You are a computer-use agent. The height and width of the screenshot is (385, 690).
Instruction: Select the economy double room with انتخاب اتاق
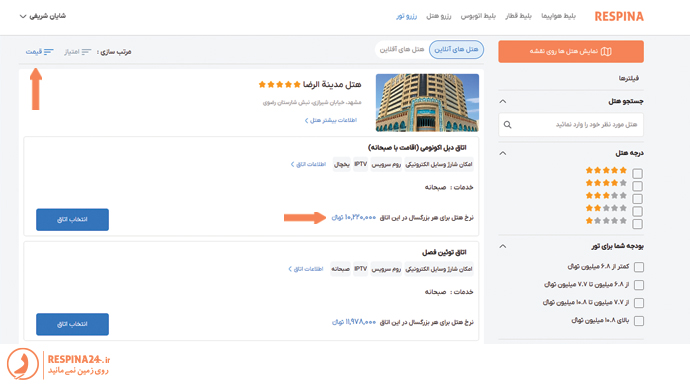click(72, 220)
